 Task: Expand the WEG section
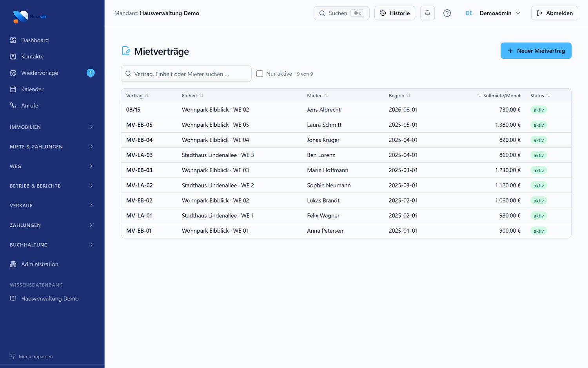[52, 166]
